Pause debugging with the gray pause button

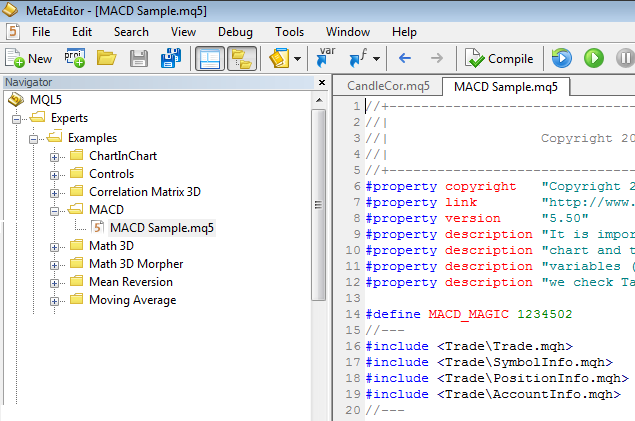coord(625,58)
